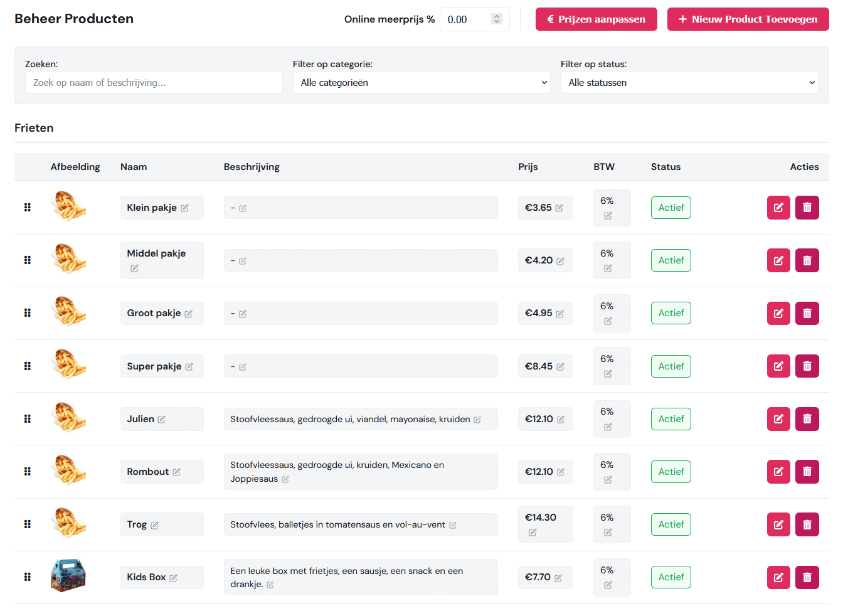Toggle the Actief status for Kids Box
The height and width of the screenshot is (616, 843).
[x=671, y=577]
